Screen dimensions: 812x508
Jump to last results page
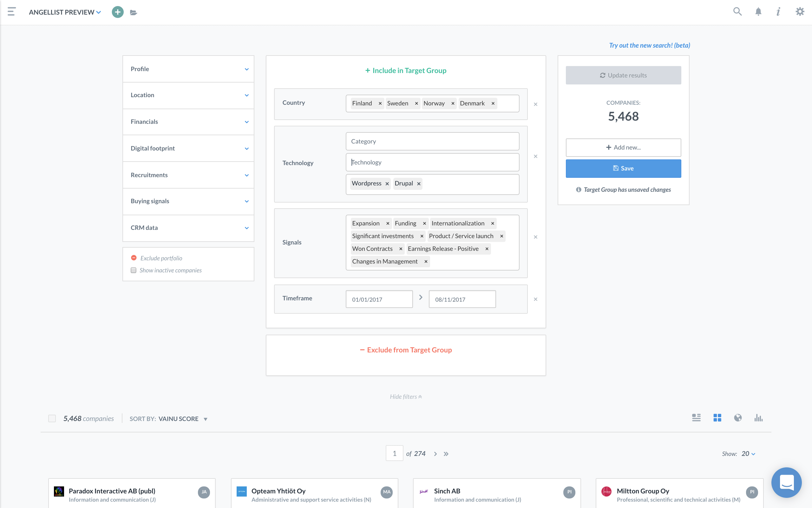(x=446, y=454)
